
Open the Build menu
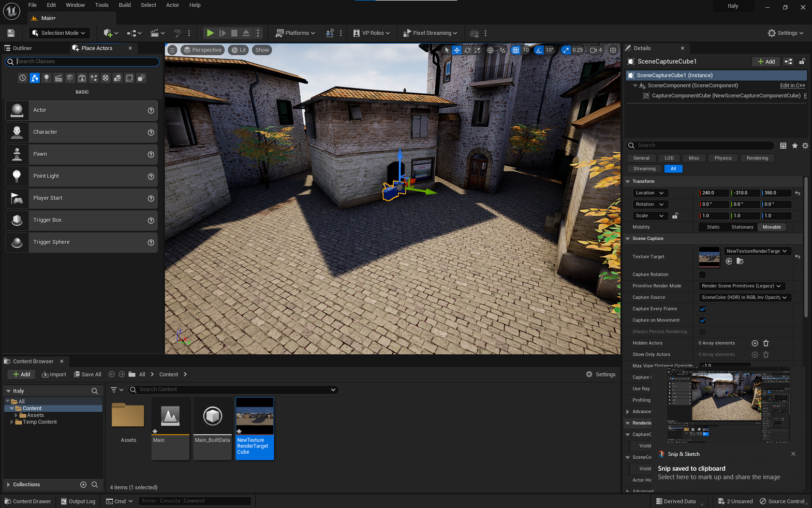pos(124,5)
